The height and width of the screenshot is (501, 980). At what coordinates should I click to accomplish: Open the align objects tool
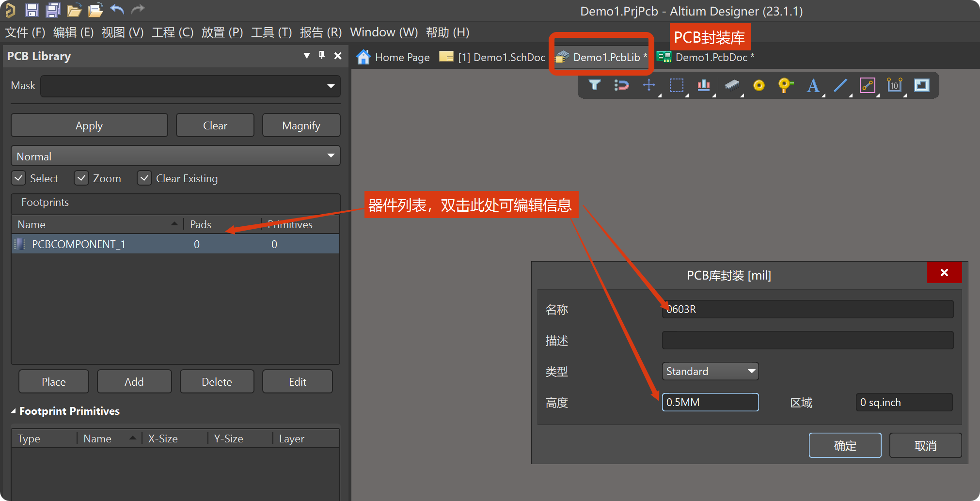704,85
